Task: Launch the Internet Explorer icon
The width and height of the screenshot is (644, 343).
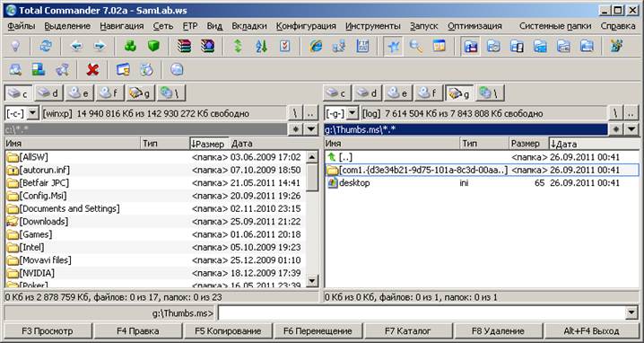Action: pyautogui.click(x=316, y=46)
